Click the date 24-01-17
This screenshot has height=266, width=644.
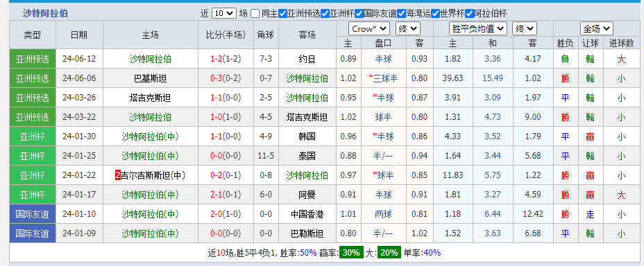(79, 195)
